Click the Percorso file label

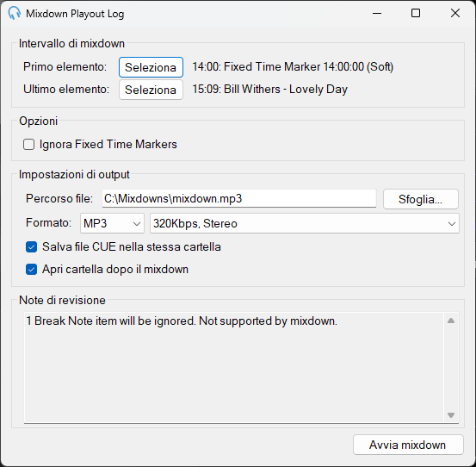(x=59, y=199)
